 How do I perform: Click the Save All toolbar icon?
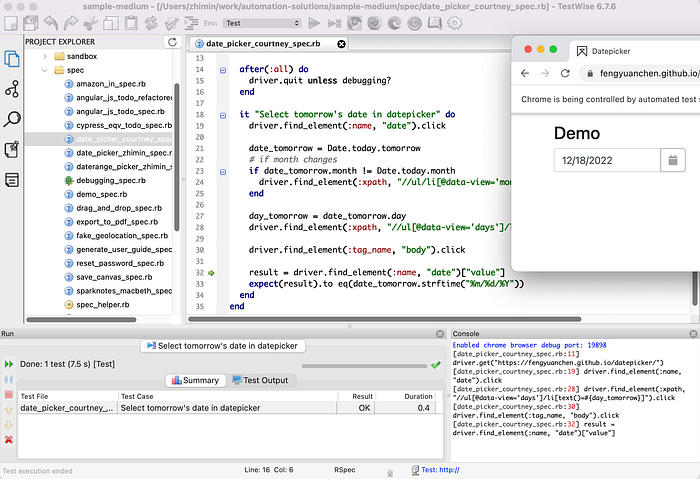coord(31,23)
